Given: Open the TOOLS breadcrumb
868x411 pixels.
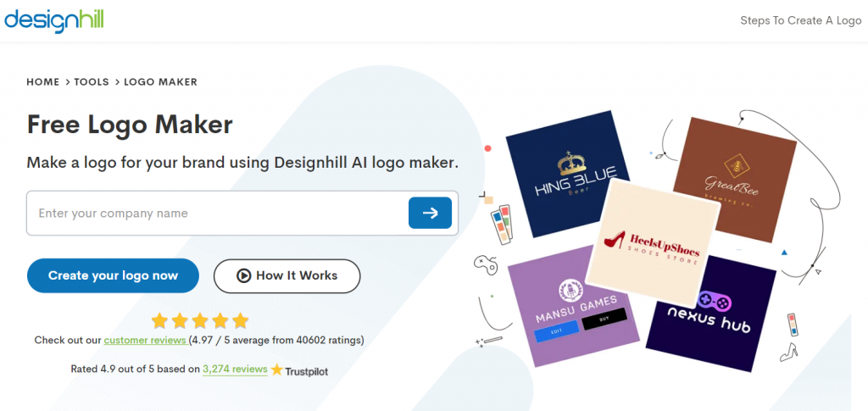Looking at the screenshot, I should pos(92,82).
